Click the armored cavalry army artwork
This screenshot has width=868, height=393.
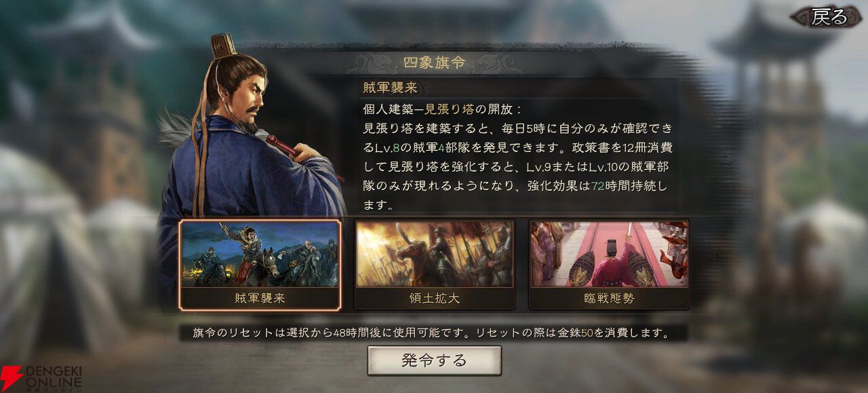434,254
